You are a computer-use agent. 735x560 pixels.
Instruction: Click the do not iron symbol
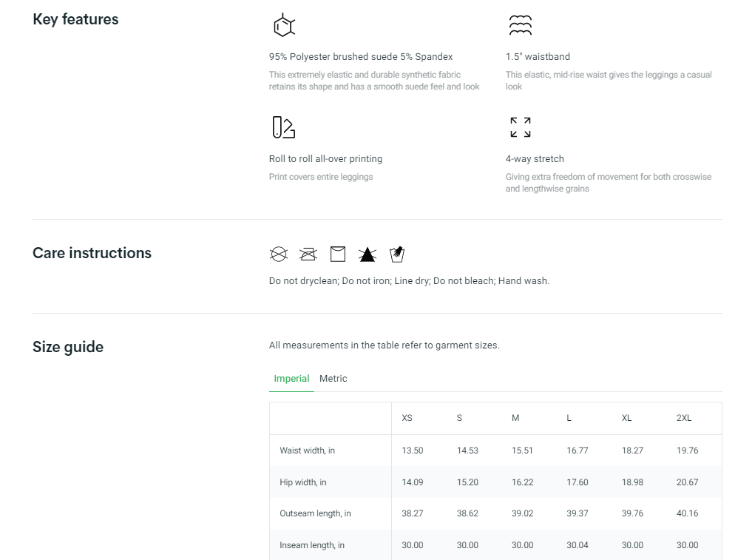(x=308, y=254)
